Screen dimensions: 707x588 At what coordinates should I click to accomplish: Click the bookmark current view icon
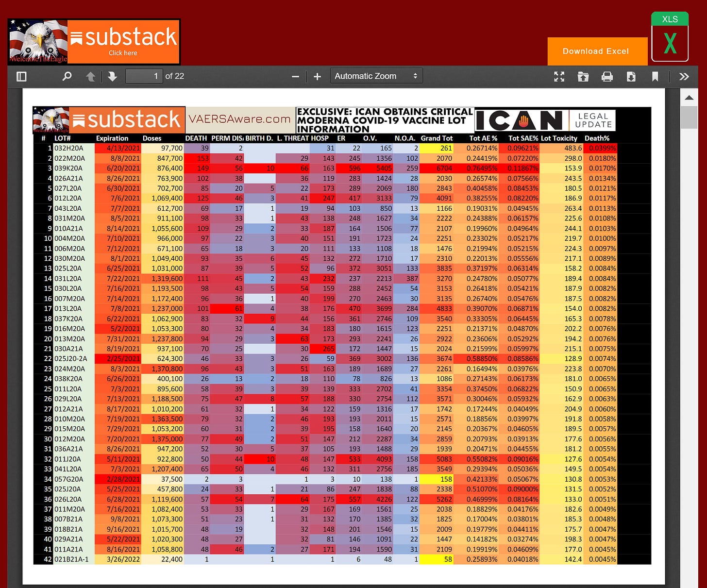[x=655, y=76]
